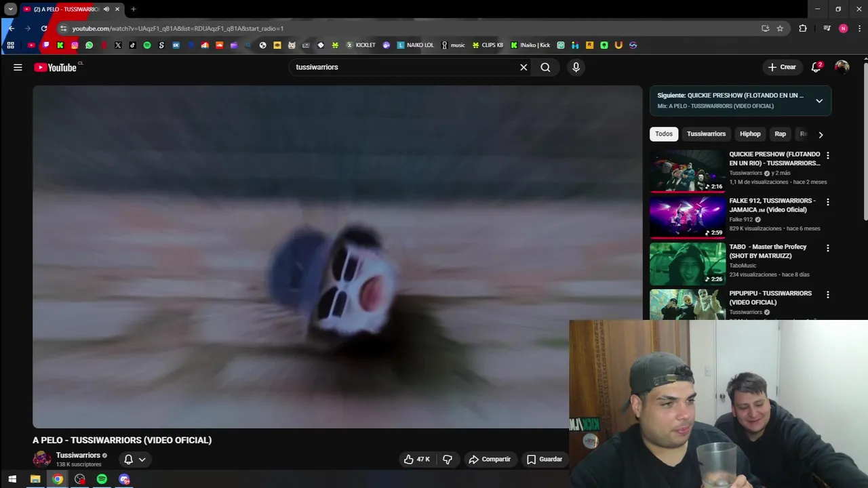Open the Chrome three-dot menu
The image size is (868, 488).
[x=860, y=28]
